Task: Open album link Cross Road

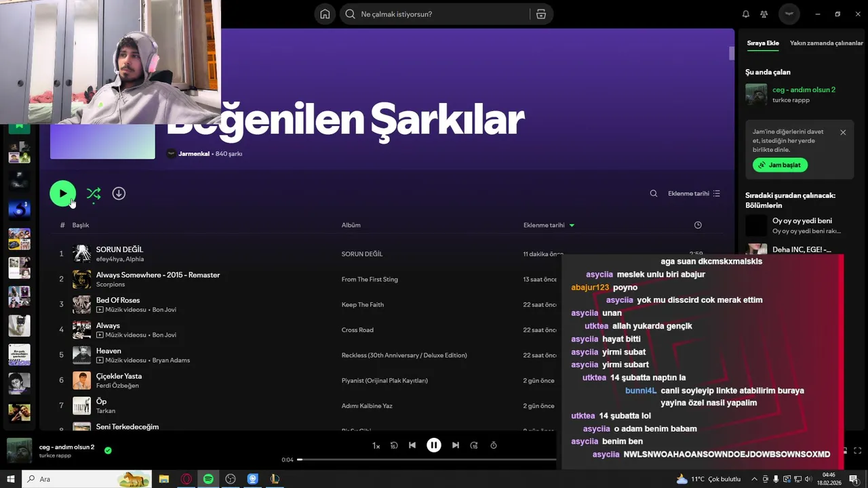Action: coord(357,330)
